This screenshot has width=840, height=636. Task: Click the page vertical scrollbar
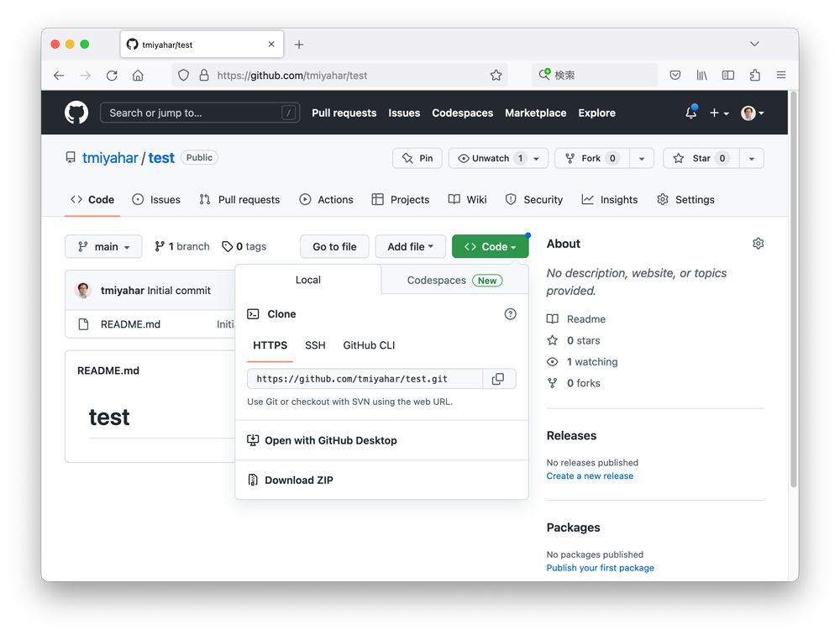point(794,289)
